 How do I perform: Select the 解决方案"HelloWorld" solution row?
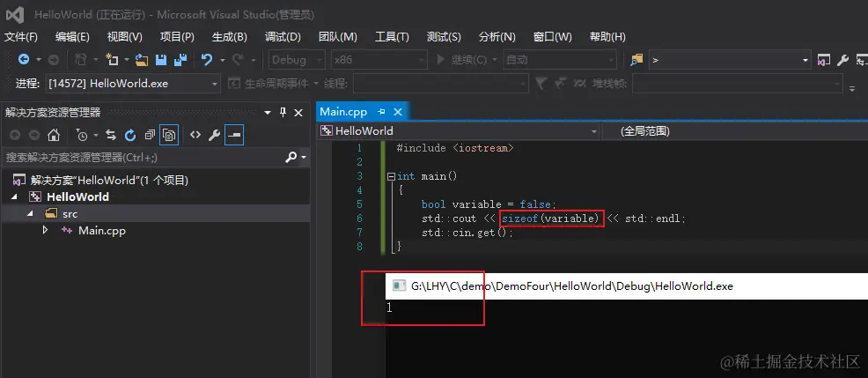109,180
